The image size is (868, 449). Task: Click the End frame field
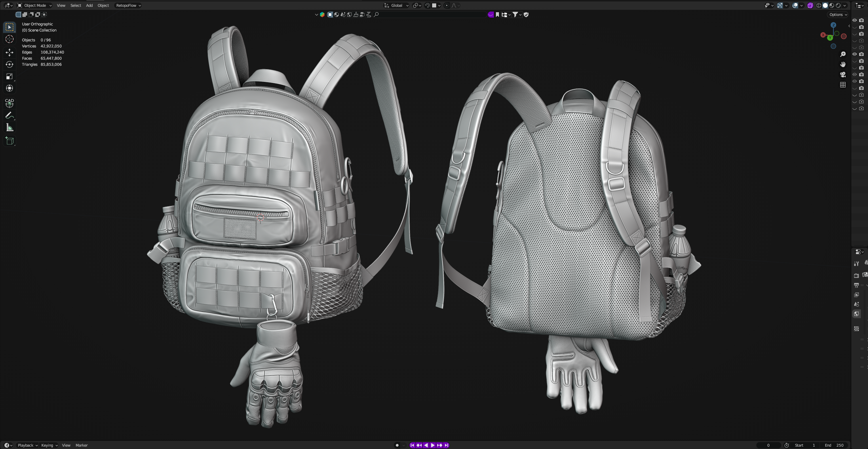834,445
